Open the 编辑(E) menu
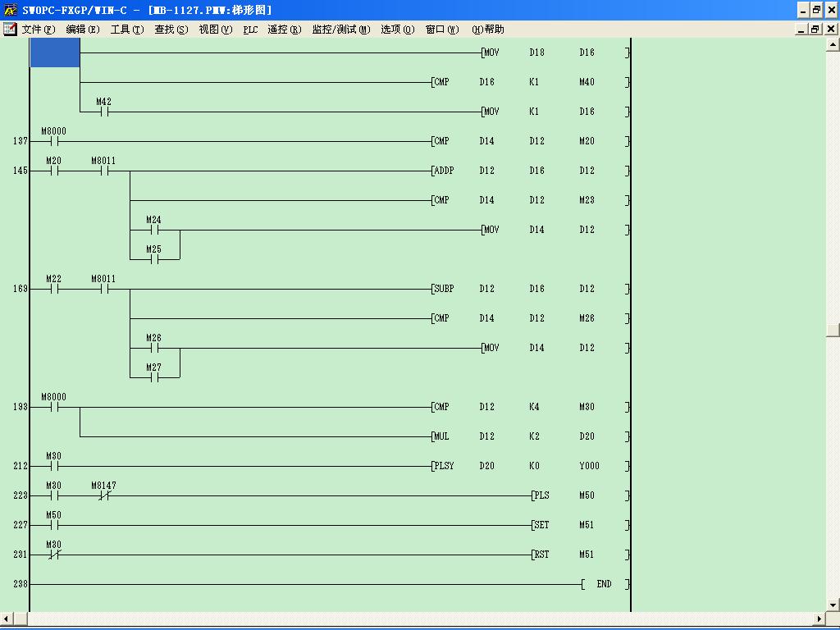Image resolution: width=840 pixels, height=630 pixels. point(82,30)
